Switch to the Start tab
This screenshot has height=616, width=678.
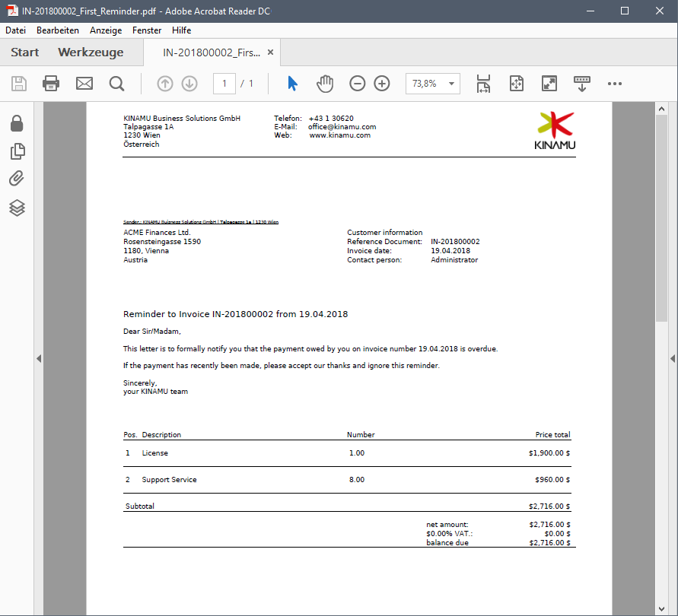pyautogui.click(x=24, y=52)
